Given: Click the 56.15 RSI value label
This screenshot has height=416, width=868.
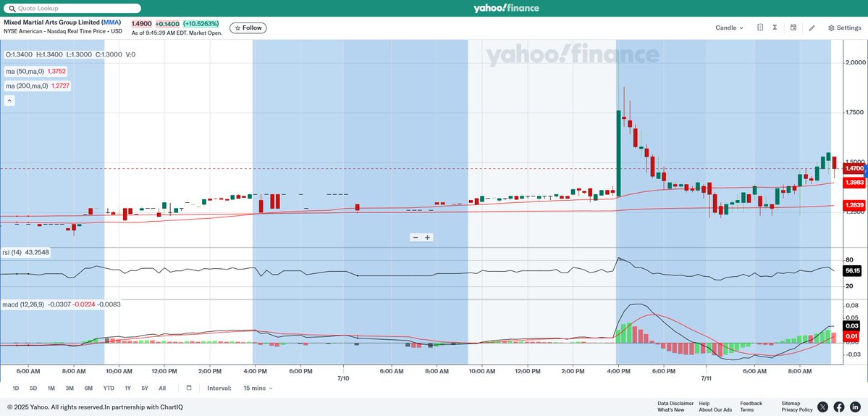Looking at the screenshot, I should (x=853, y=271).
